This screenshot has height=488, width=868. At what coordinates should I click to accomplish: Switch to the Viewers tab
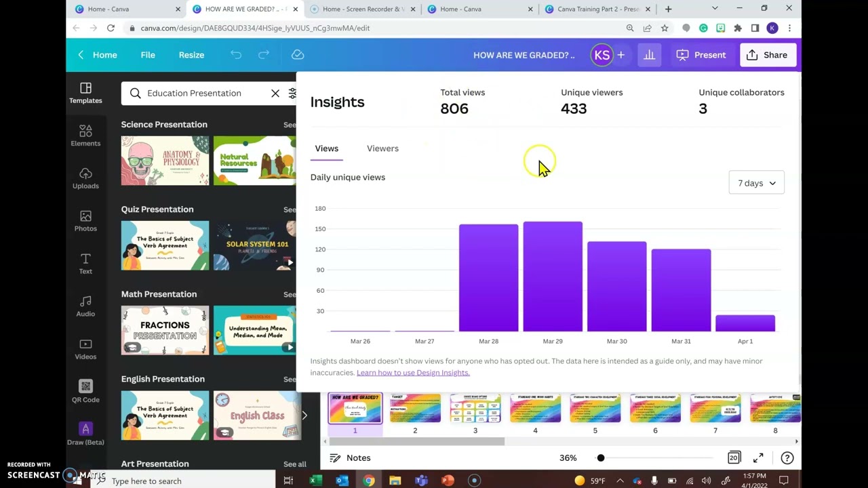click(x=382, y=148)
